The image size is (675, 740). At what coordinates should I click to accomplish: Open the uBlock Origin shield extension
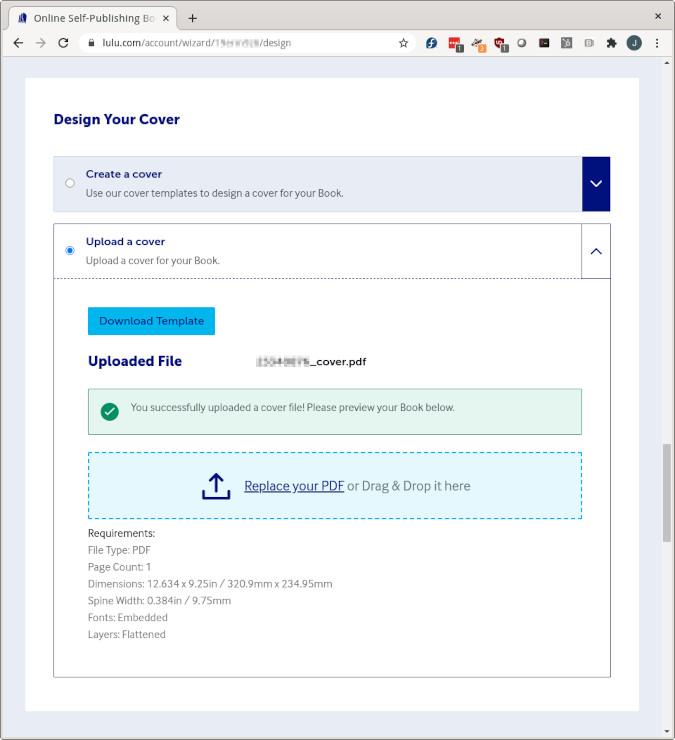500,43
